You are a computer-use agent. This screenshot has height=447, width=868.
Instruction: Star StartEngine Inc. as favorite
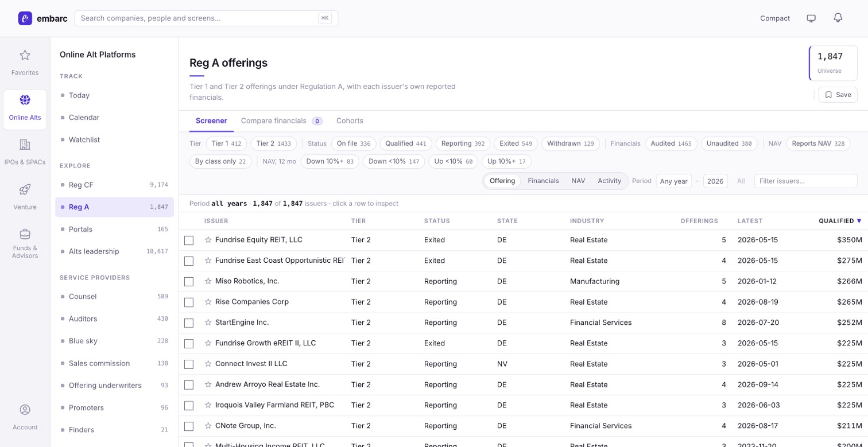(208, 322)
